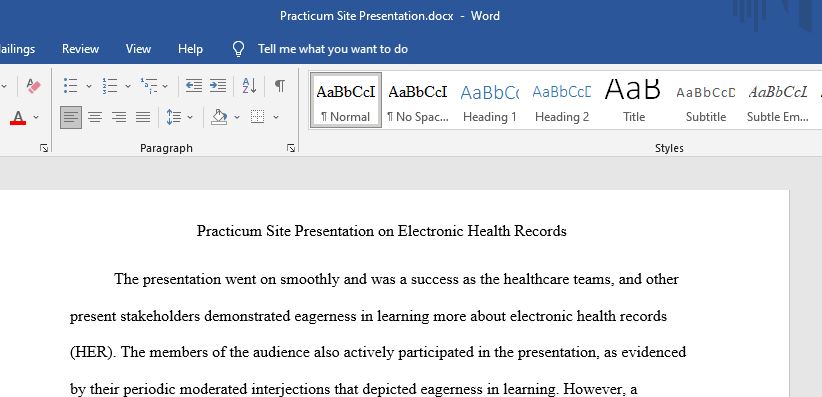Click the document heading 'Practicum Site Presentation on Electronic Health Records'
Image resolution: width=822 pixels, height=397 pixels.
click(x=382, y=231)
